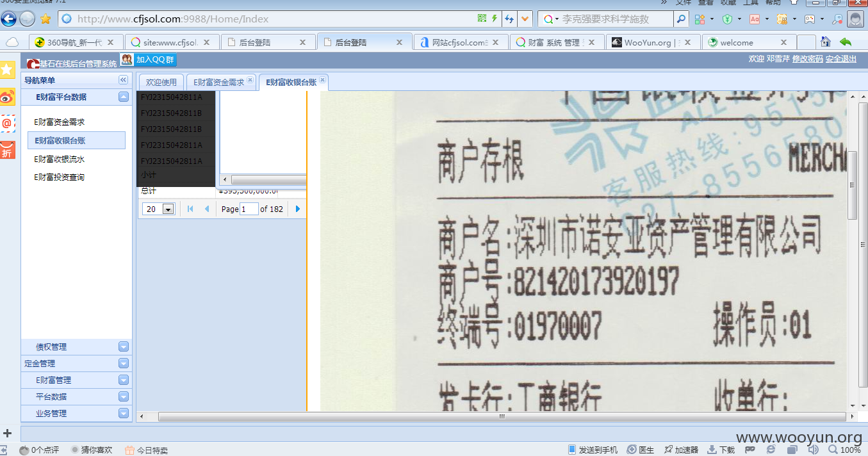
Task: Bookmark page with yellow star icon
Action: pyautogui.click(x=45, y=19)
